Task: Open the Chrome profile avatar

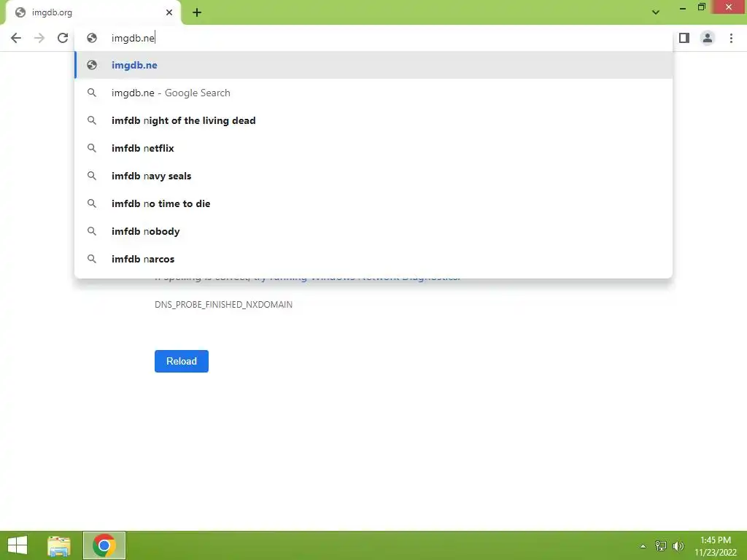Action: (x=708, y=38)
